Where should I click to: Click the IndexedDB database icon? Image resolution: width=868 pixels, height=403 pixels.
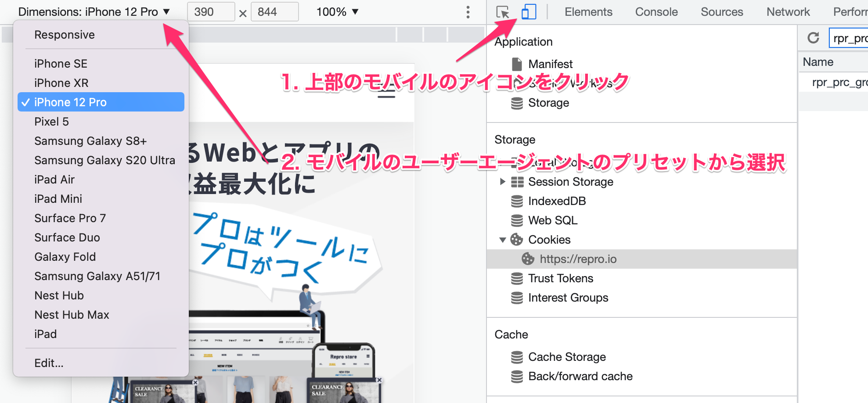pos(517,201)
